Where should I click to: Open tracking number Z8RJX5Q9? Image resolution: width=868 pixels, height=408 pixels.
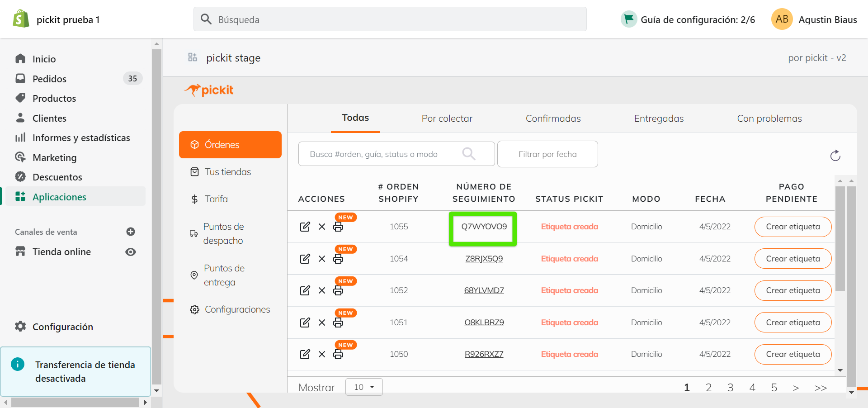pos(484,259)
